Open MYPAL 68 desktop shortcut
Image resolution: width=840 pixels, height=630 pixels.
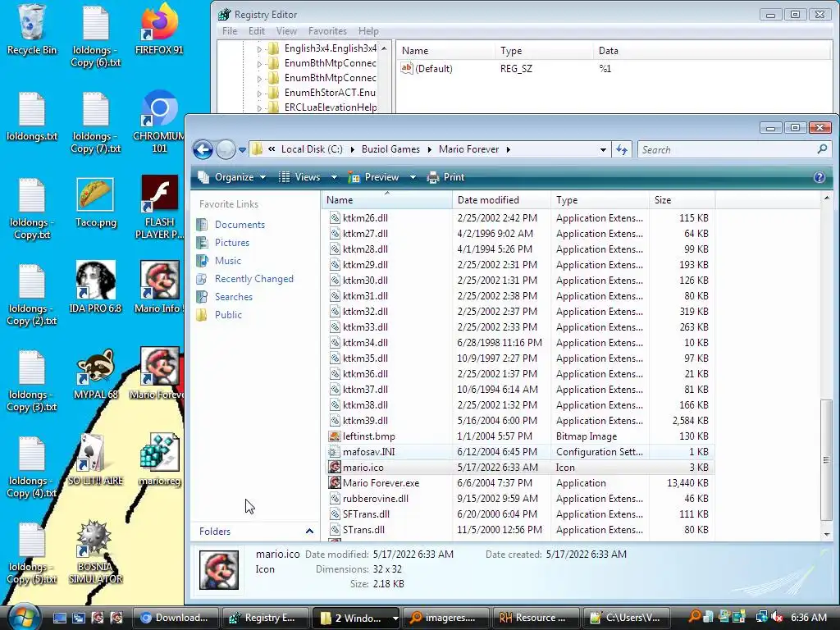click(95, 374)
